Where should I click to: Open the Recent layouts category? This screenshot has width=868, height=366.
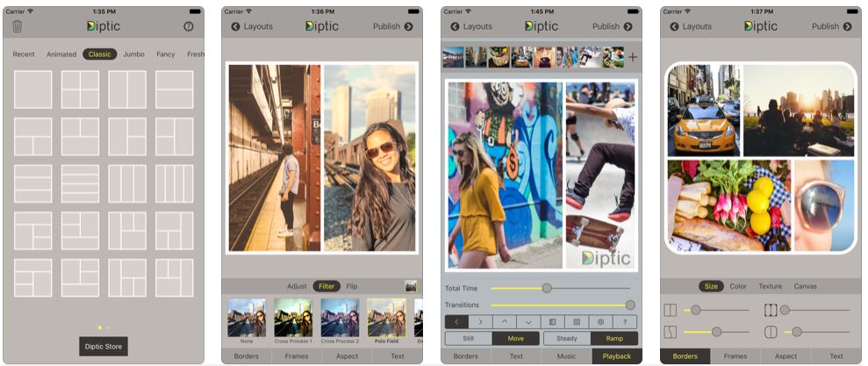[x=24, y=54]
